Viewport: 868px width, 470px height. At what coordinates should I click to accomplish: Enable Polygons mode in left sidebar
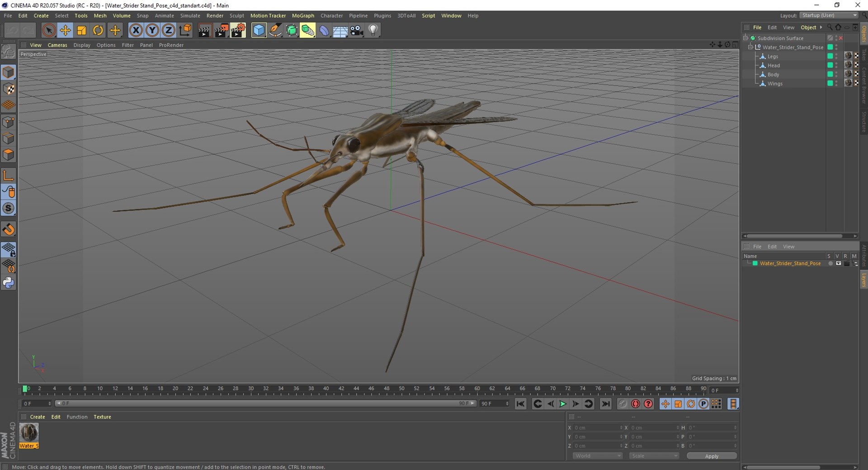tap(9, 155)
